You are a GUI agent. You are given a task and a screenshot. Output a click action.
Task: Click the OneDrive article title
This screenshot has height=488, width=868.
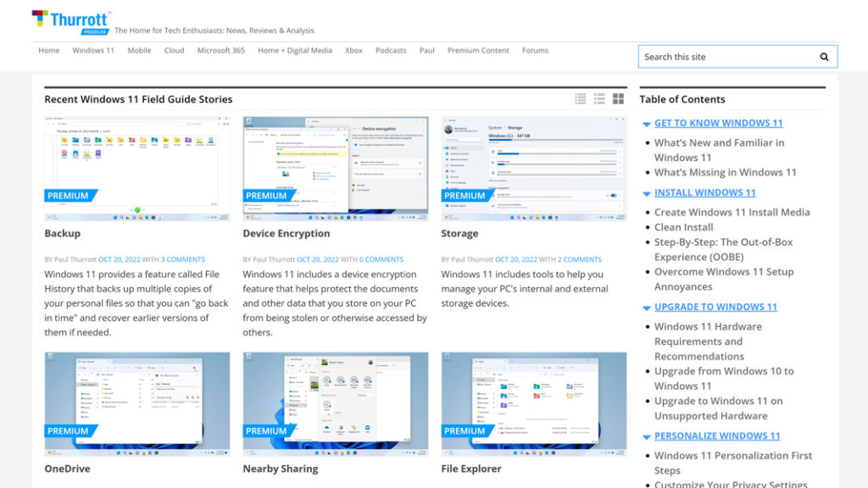[67, 469]
